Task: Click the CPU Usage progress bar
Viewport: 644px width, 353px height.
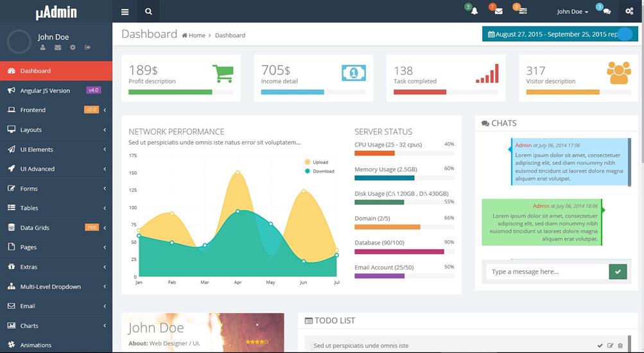Action: (x=404, y=153)
